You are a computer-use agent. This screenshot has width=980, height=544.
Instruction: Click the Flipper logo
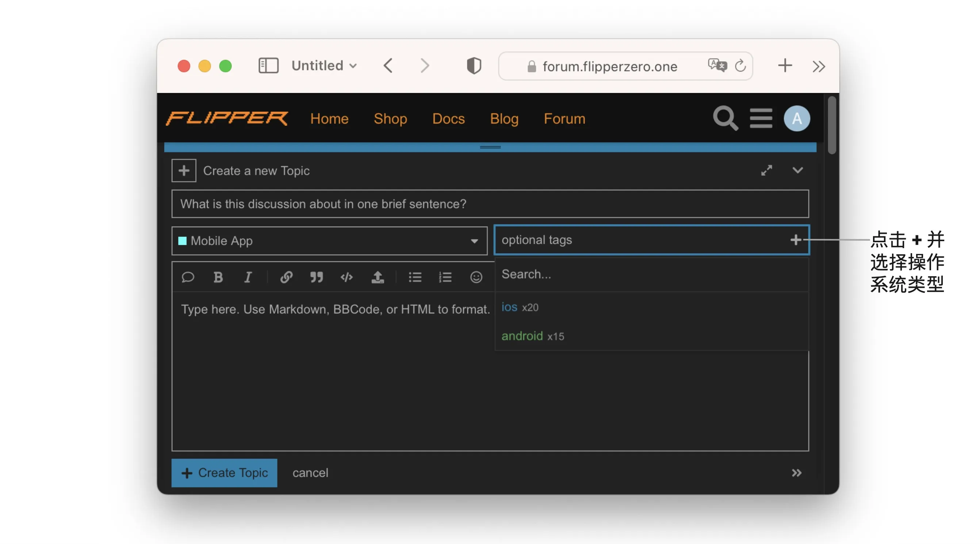pos(227,118)
